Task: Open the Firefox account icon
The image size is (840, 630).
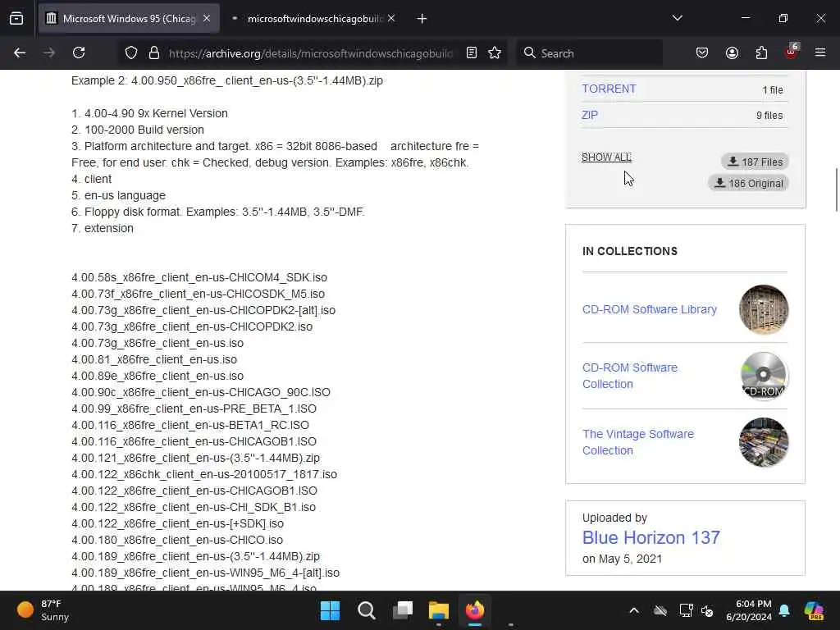Action: tap(732, 52)
